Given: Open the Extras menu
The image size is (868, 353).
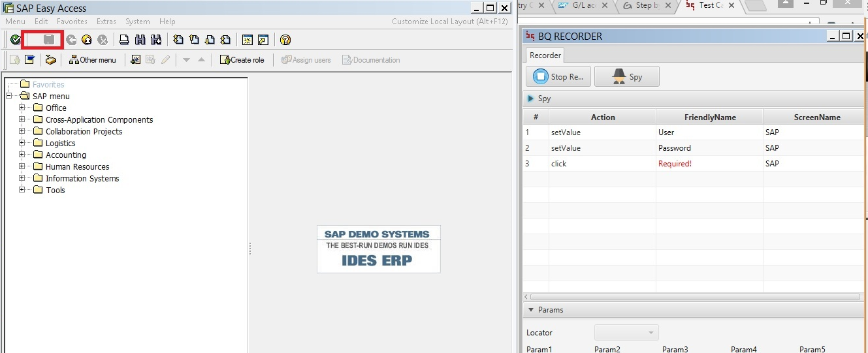Looking at the screenshot, I should click(106, 22).
